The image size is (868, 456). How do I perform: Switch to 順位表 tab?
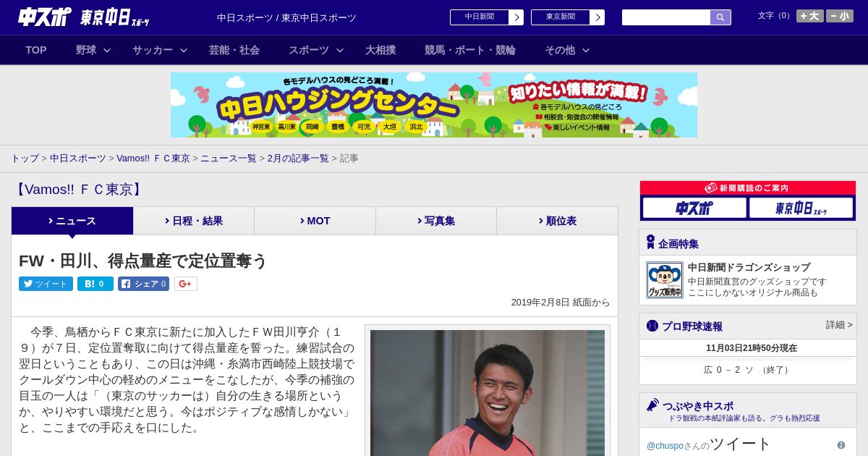click(557, 221)
